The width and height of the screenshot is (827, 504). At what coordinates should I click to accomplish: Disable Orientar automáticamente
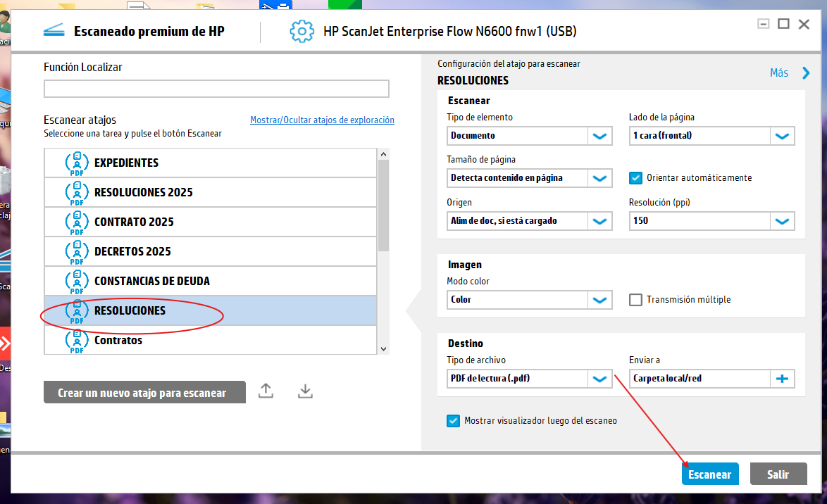click(x=635, y=178)
